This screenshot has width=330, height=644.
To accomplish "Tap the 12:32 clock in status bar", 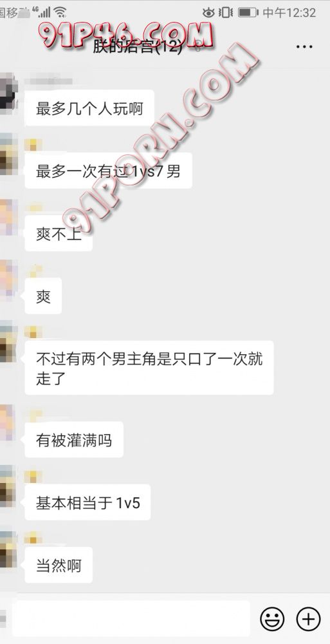I will 301,12.
